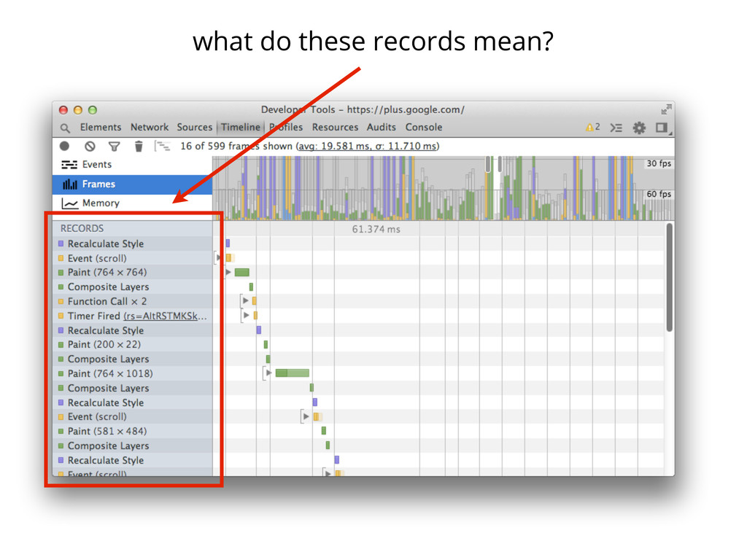Open the timeline filter funnel
This screenshot has height=560, width=747.
(x=115, y=147)
